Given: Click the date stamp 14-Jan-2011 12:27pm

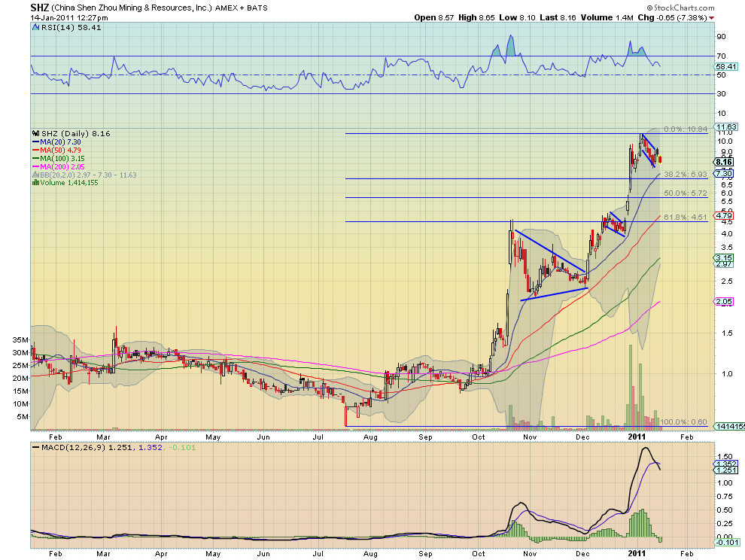Looking at the screenshot, I should pos(69,17).
